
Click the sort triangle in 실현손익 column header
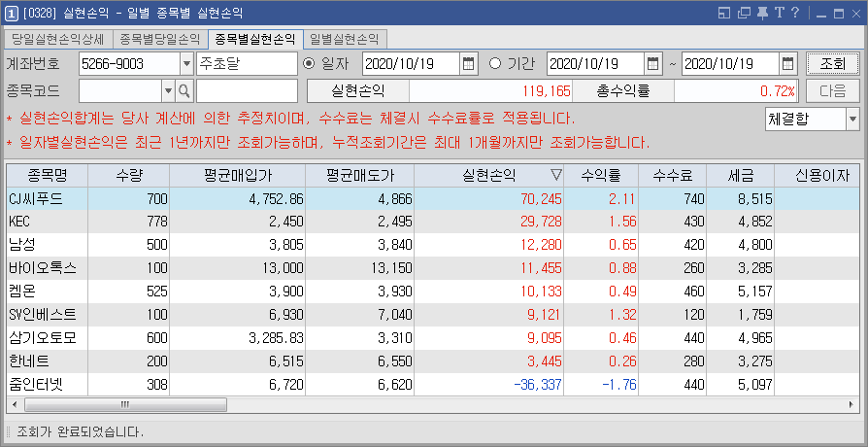[x=555, y=176]
